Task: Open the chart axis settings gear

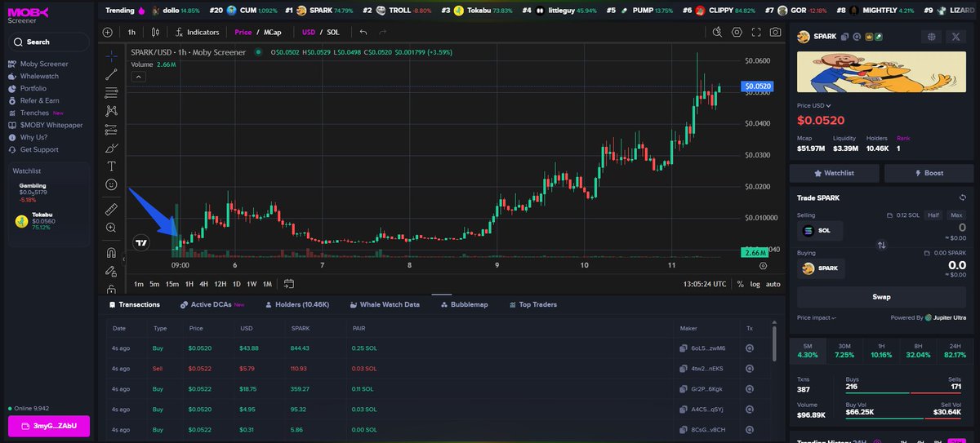Action: coord(763,265)
